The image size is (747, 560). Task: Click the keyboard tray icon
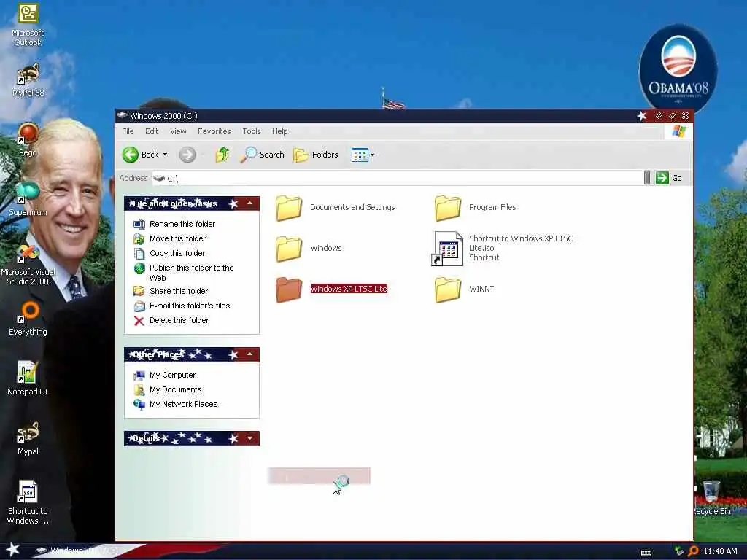click(x=646, y=553)
